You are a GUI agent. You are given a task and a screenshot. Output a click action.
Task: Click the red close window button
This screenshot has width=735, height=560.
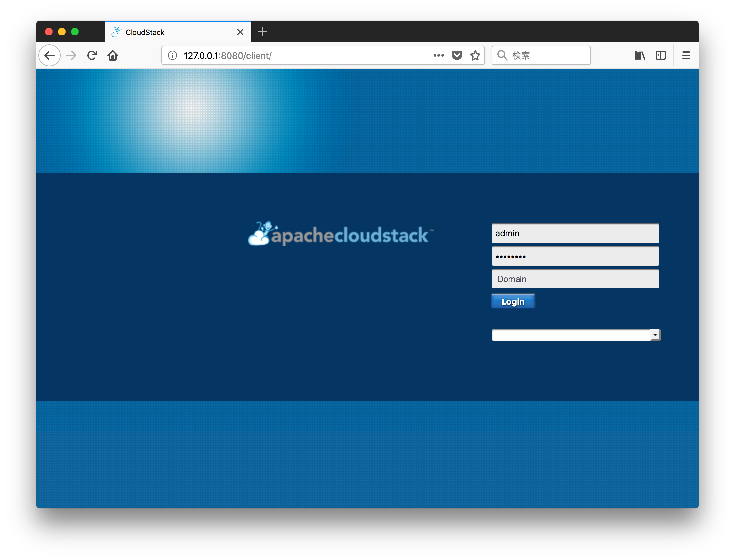[x=49, y=32]
